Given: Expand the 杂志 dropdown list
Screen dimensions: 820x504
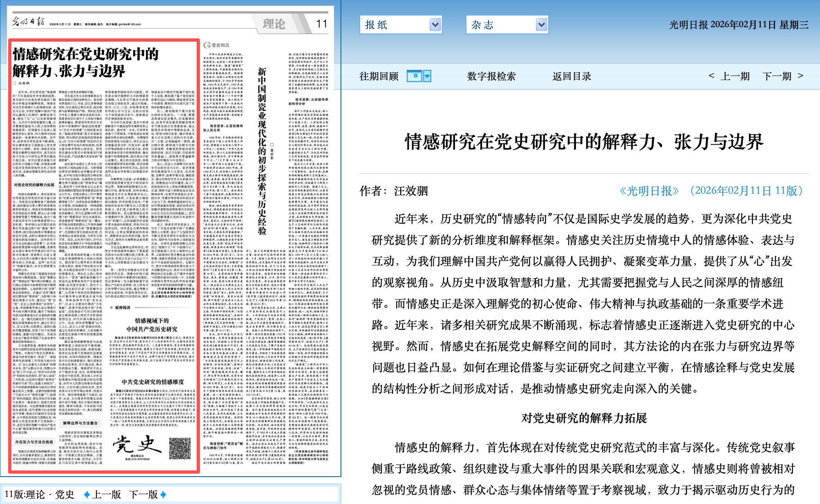Looking at the screenshot, I should [541, 25].
